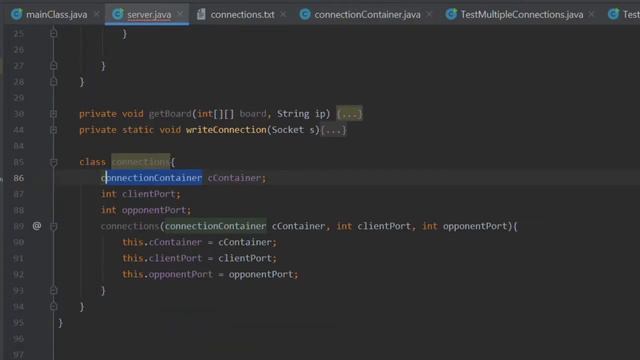The height and width of the screenshot is (360, 640).
Task: Close the TestMultipleConnections.java tab
Action: point(591,14)
